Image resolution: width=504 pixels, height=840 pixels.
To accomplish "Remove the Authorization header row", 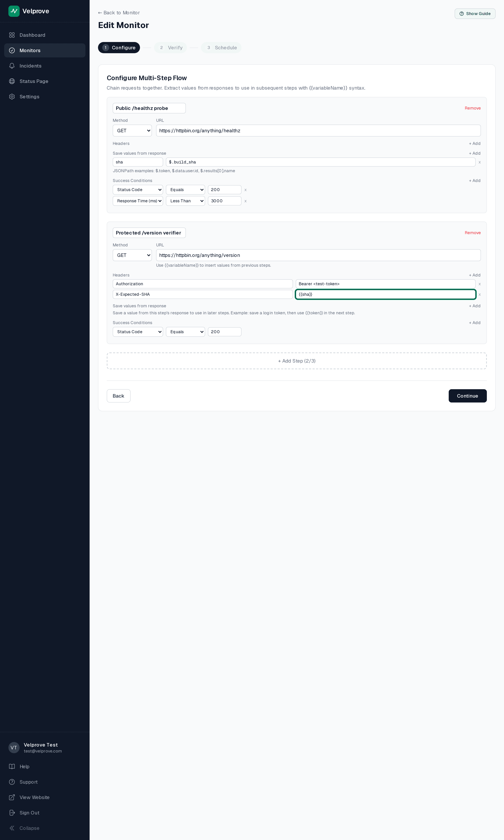I will [x=479, y=284].
